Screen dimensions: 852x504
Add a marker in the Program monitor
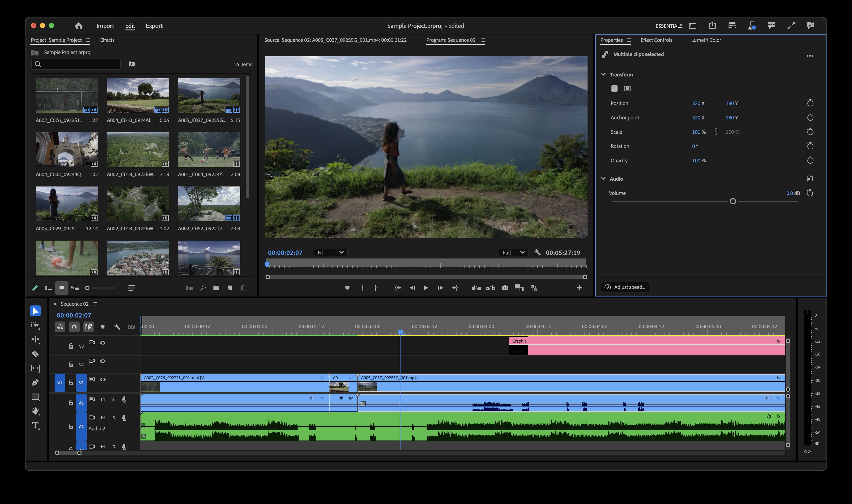point(347,288)
